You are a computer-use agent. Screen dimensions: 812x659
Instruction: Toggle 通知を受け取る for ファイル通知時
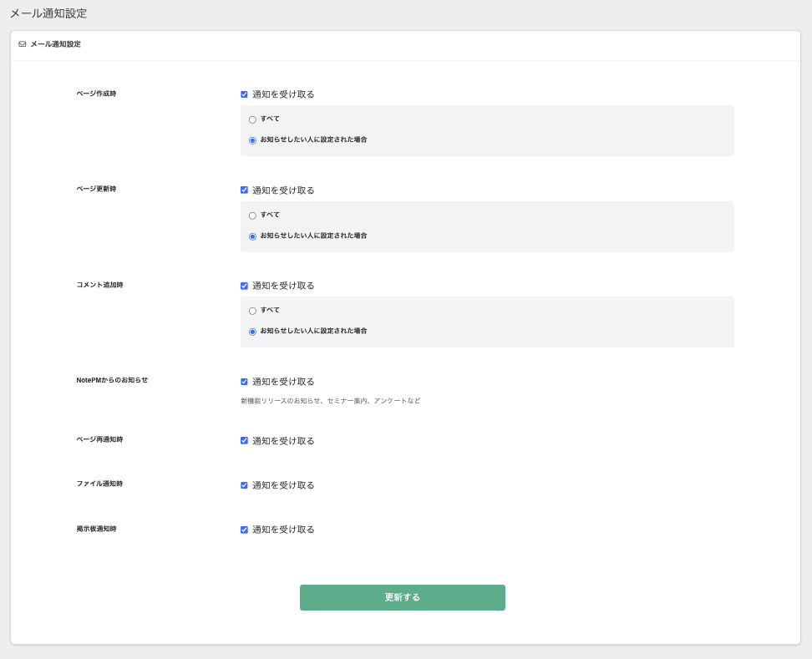pyautogui.click(x=244, y=485)
